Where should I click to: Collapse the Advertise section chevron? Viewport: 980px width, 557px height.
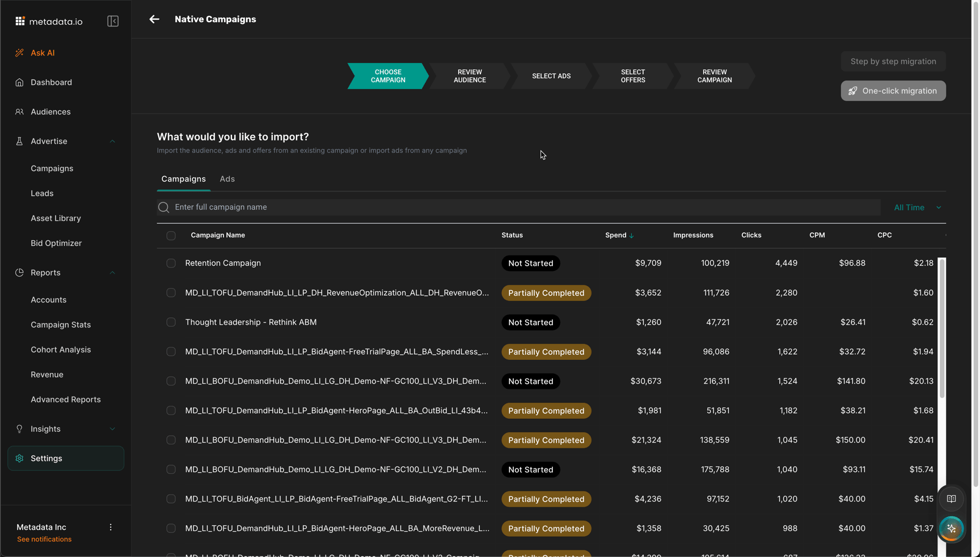click(x=112, y=141)
